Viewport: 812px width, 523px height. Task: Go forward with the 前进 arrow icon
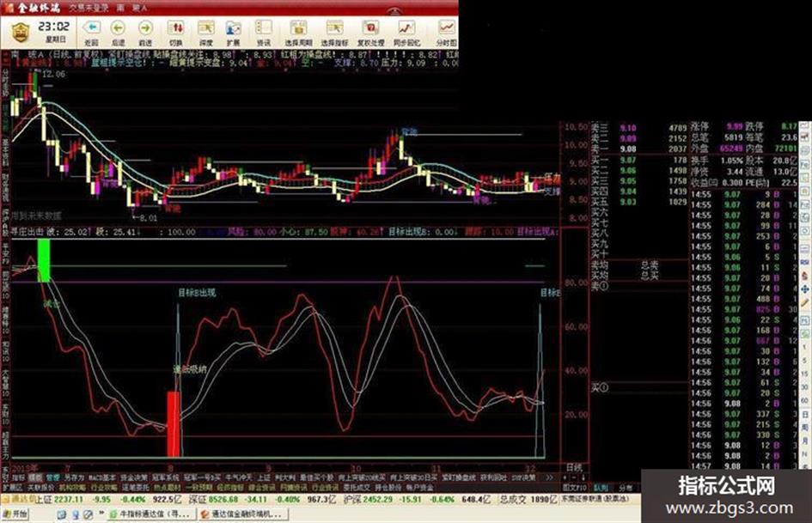146,32
